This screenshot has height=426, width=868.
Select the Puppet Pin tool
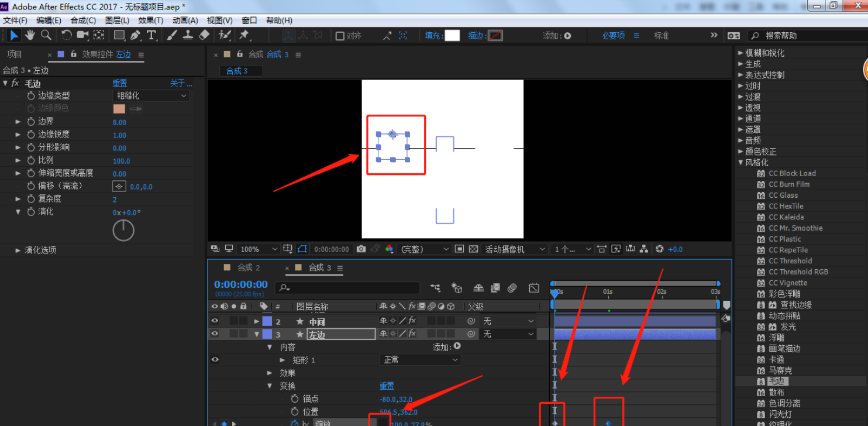(244, 36)
